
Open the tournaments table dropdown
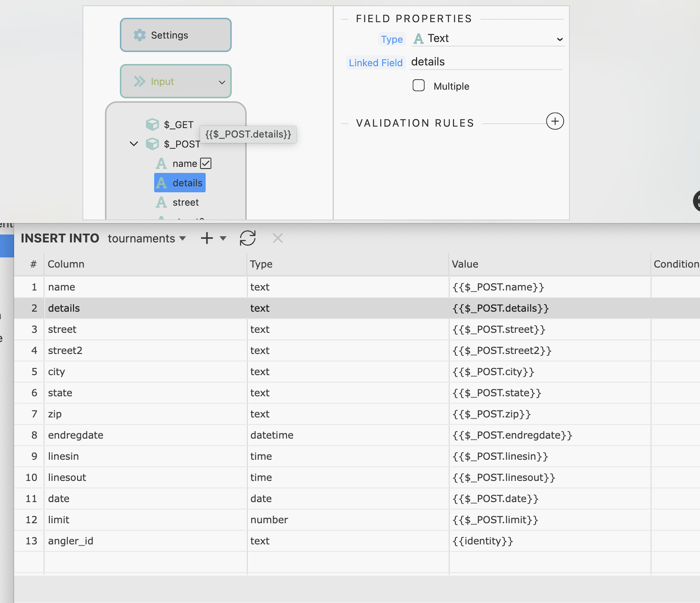click(x=147, y=238)
